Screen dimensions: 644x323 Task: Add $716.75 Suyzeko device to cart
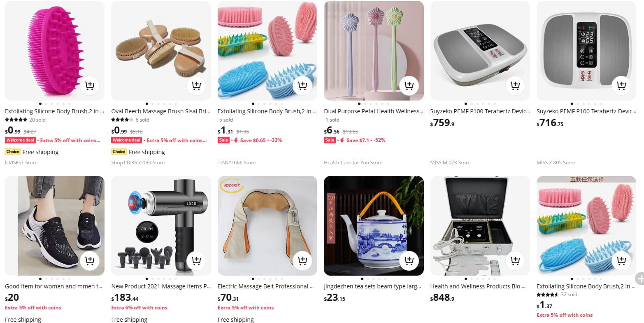pos(621,86)
